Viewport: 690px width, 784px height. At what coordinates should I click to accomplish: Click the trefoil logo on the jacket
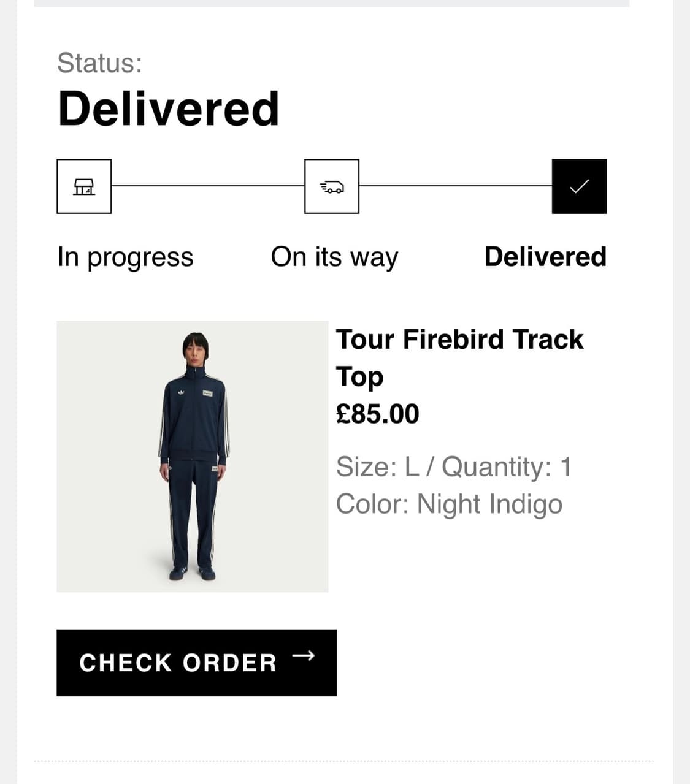(x=181, y=392)
